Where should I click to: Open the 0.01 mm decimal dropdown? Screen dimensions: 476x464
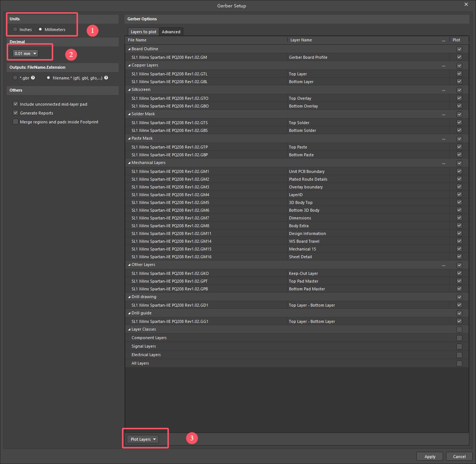coord(25,54)
